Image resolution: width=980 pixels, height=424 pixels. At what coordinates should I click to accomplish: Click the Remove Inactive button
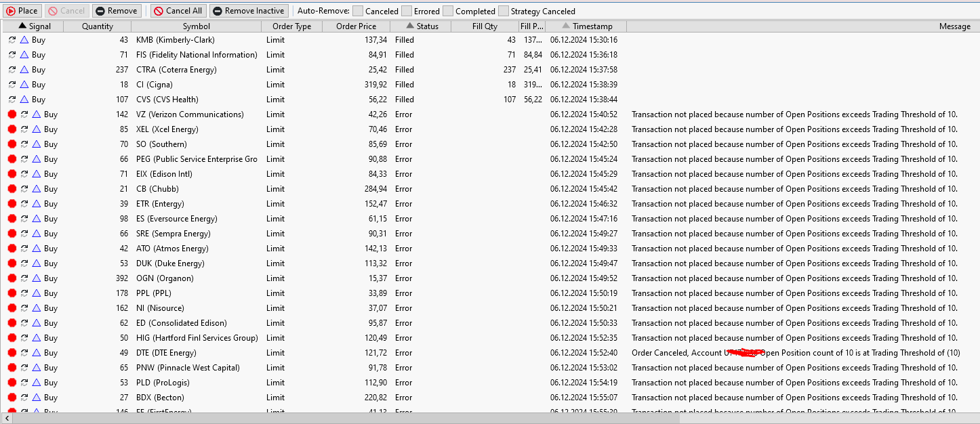click(x=249, y=11)
